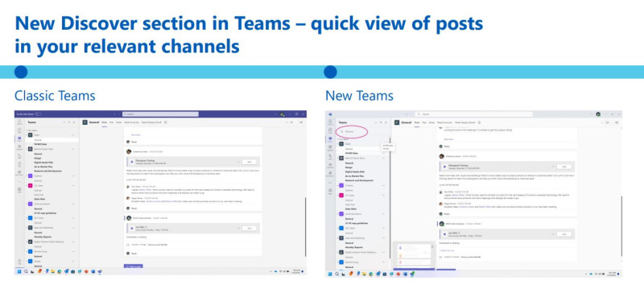The width and height of the screenshot is (644, 293).
Task: Select UI UX copy guidelines in New Teams
Action: pyautogui.click(x=357, y=223)
